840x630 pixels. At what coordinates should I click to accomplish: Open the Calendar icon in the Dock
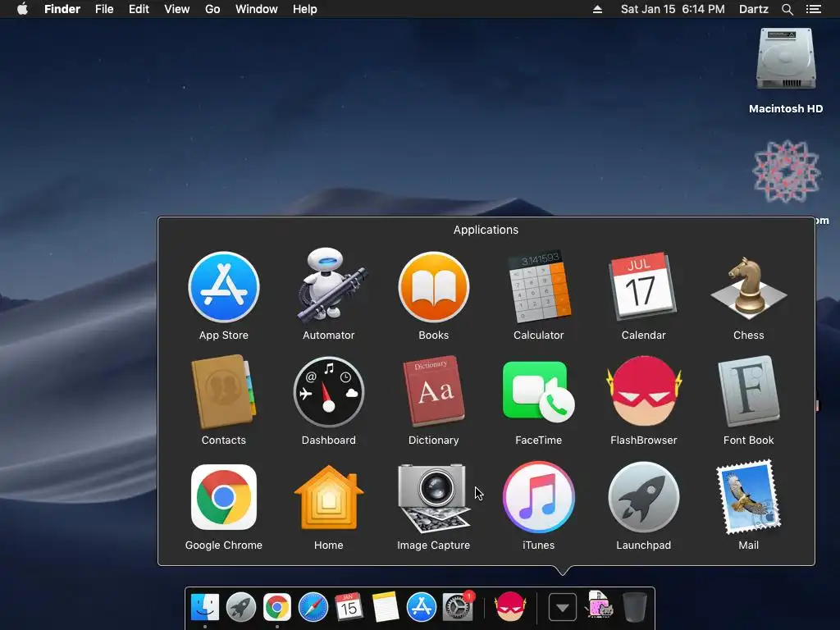click(x=349, y=608)
